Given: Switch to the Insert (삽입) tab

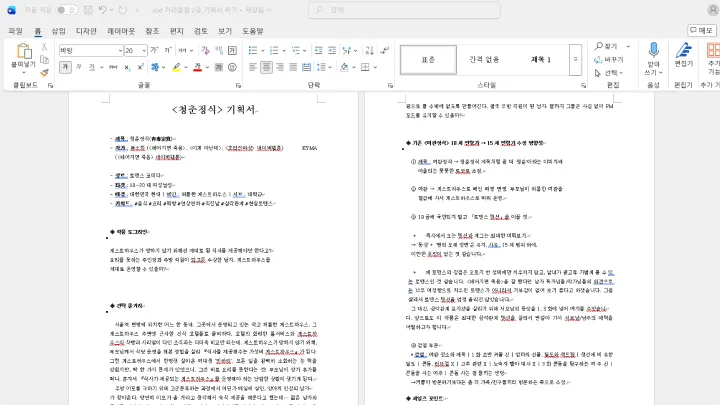Looking at the screenshot, I should [58, 31].
